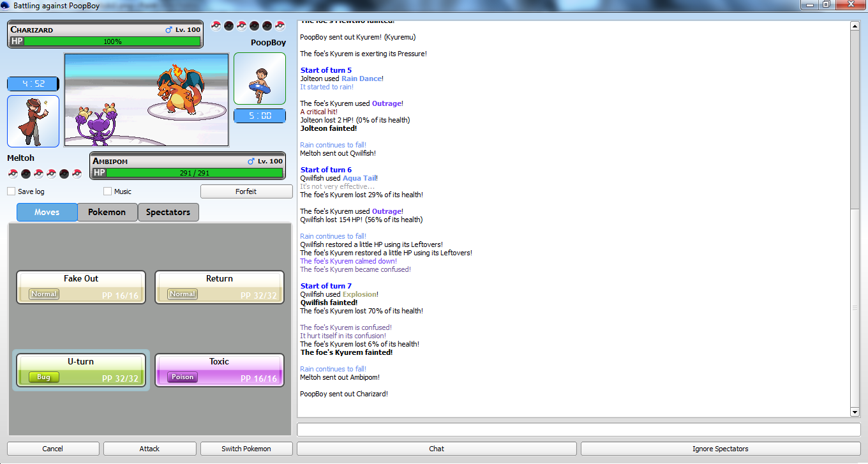The height and width of the screenshot is (464, 868).
Task: Click "Explosion" in the battle log
Action: point(359,294)
